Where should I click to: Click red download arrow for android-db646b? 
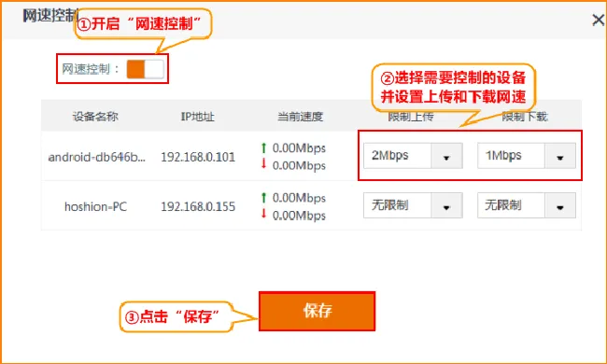click(263, 163)
